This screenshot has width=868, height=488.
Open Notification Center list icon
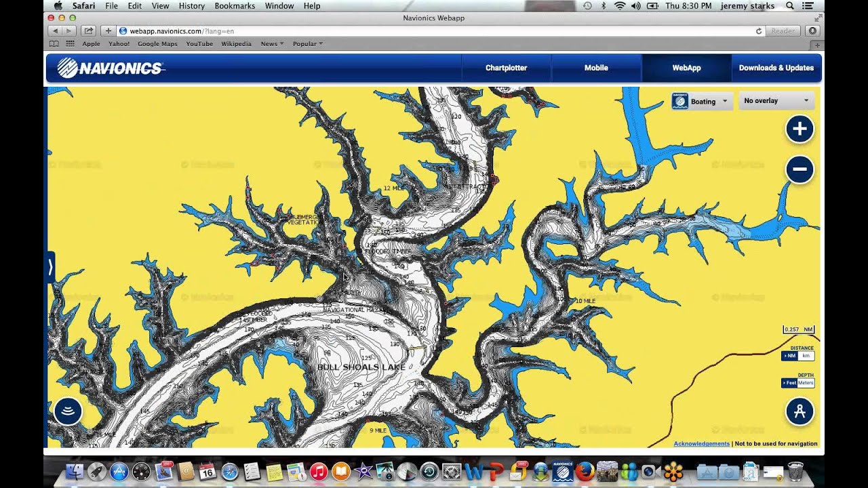[808, 5]
